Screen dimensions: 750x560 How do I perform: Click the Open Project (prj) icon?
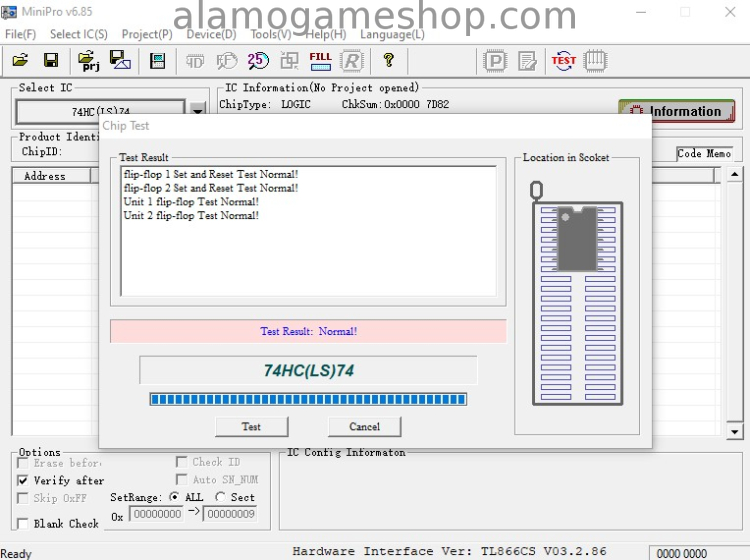[x=88, y=61]
